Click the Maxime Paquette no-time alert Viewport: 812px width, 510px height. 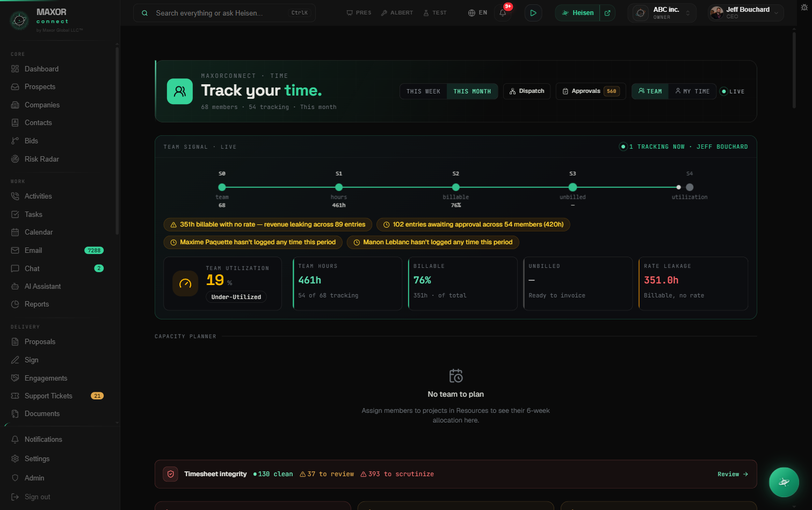click(x=253, y=242)
